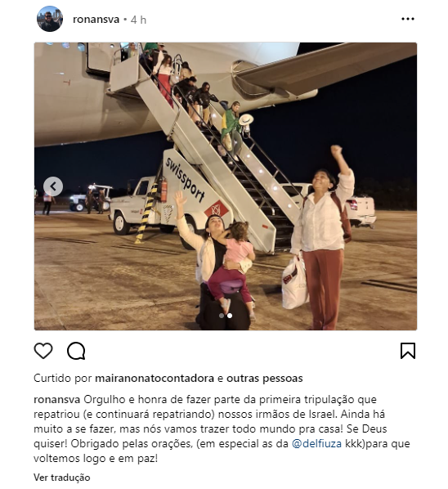Click the 4 h post timestamp
The width and height of the screenshot is (448, 489).
pyautogui.click(x=138, y=20)
